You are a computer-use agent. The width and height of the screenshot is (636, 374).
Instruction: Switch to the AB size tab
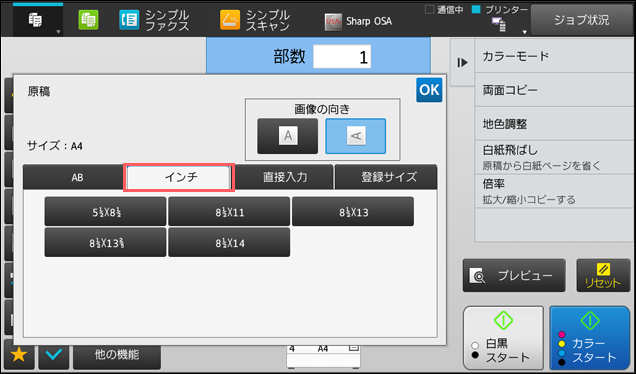(x=74, y=177)
